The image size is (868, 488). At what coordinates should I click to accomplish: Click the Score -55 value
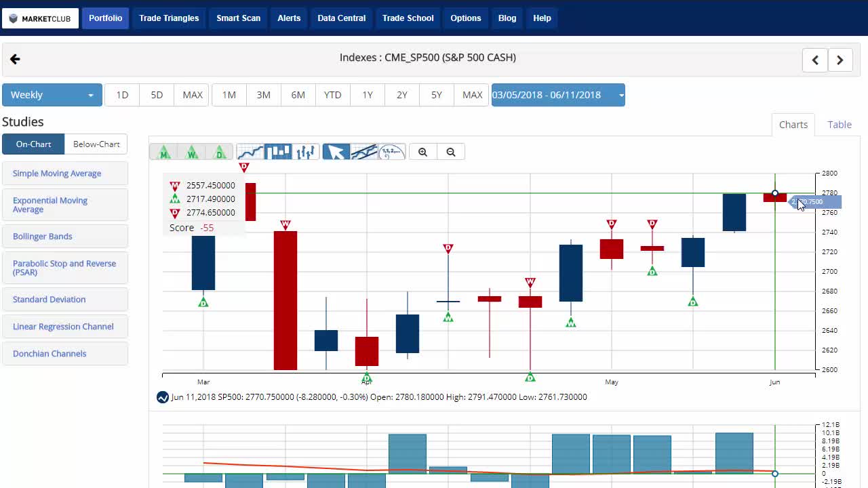pos(207,228)
